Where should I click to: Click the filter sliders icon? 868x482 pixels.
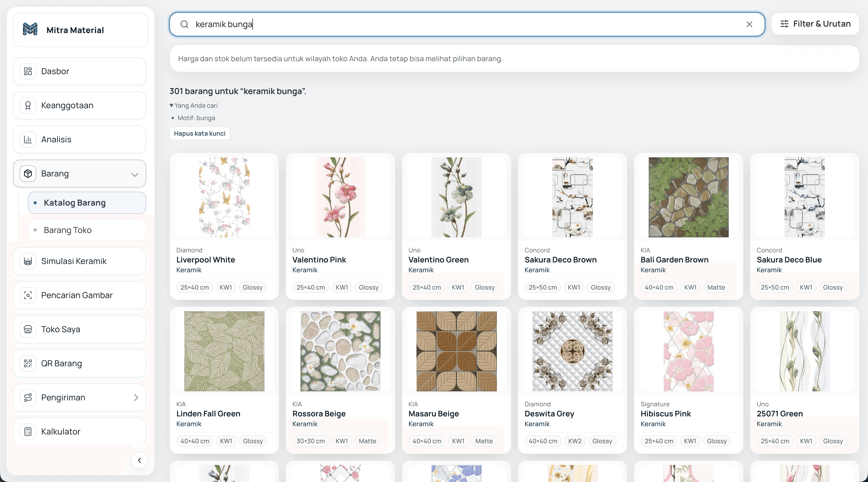pyautogui.click(x=785, y=24)
